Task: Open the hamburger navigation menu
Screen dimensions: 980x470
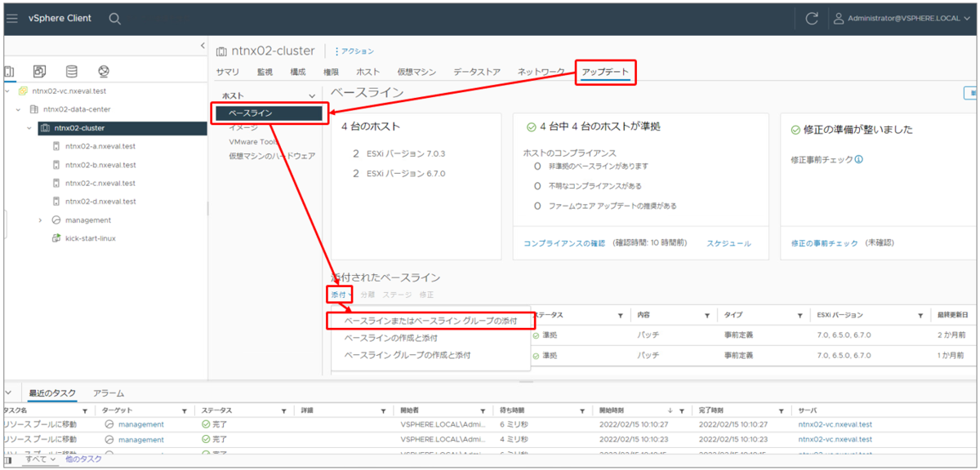Action: [12, 18]
